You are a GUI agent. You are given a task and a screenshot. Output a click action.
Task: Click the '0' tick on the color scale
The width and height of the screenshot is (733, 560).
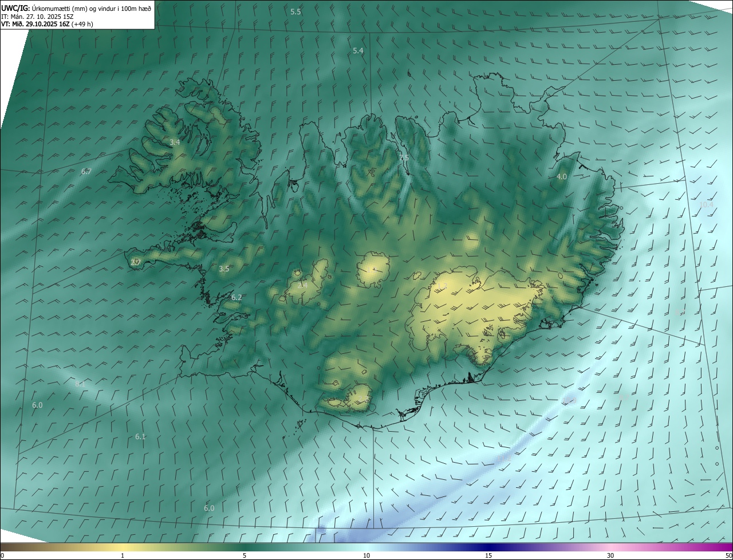point(2,555)
